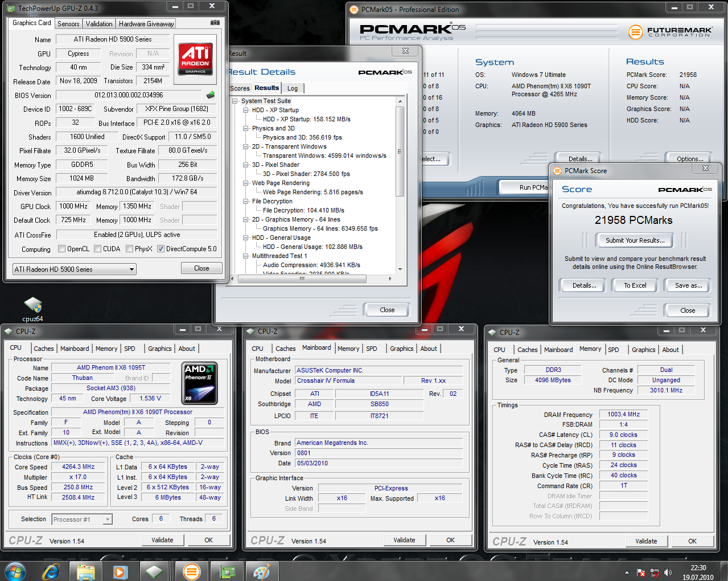728x581 pixels.
Task: Open Windows Media Player from taskbar
Action: click(120, 571)
